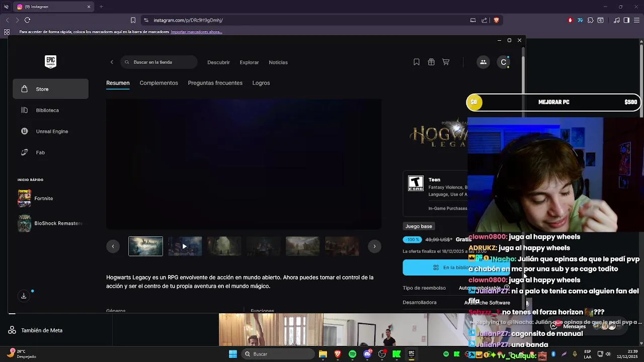The width and height of the screenshot is (644, 362).
Task: Click the Buscar en la tienda search field
Action: 159,62
